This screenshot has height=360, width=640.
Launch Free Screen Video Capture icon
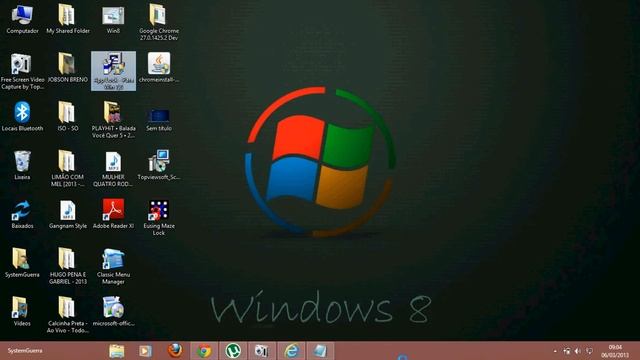tap(22, 71)
